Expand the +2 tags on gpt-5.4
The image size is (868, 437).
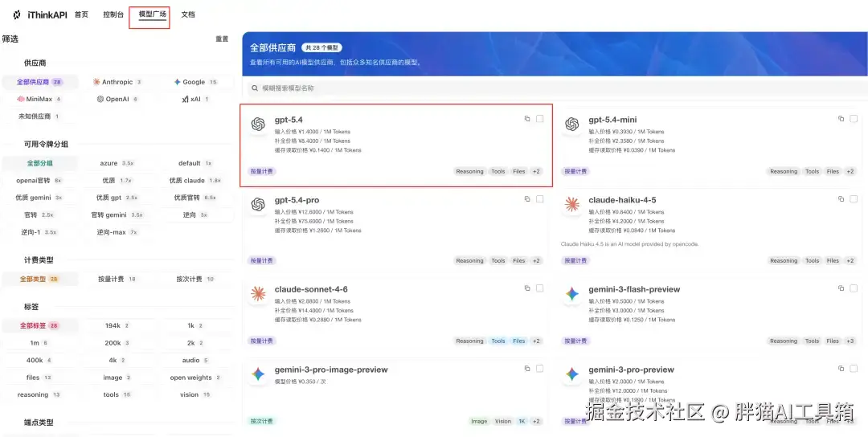(536, 171)
